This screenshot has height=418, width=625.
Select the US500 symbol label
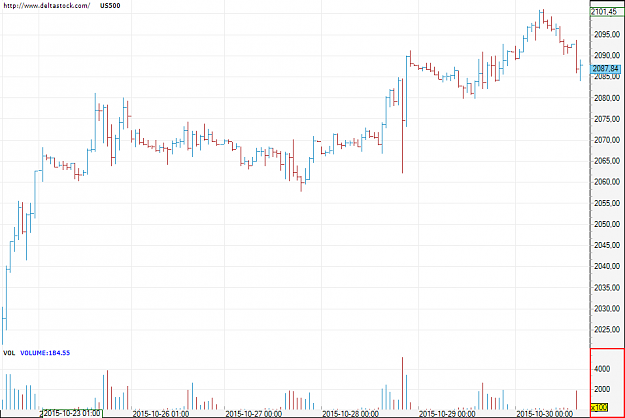(110, 6)
